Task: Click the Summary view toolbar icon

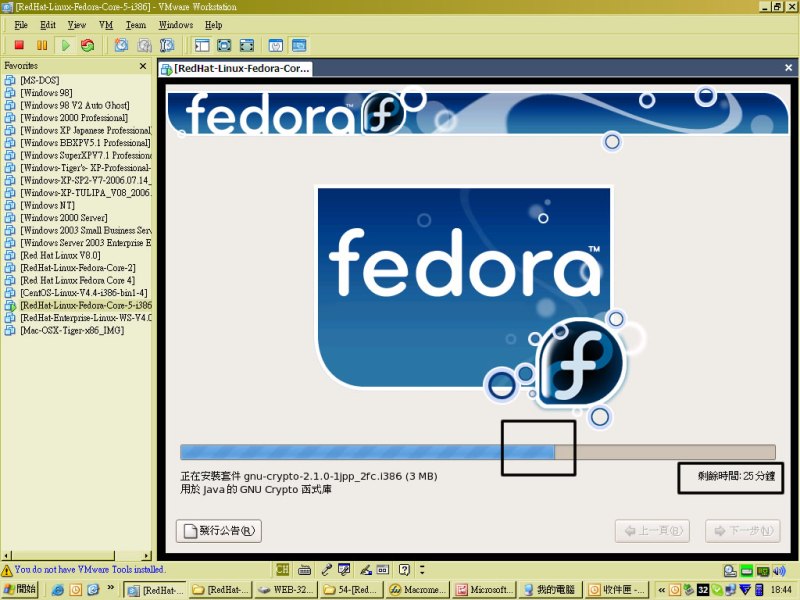Action: [x=276, y=45]
